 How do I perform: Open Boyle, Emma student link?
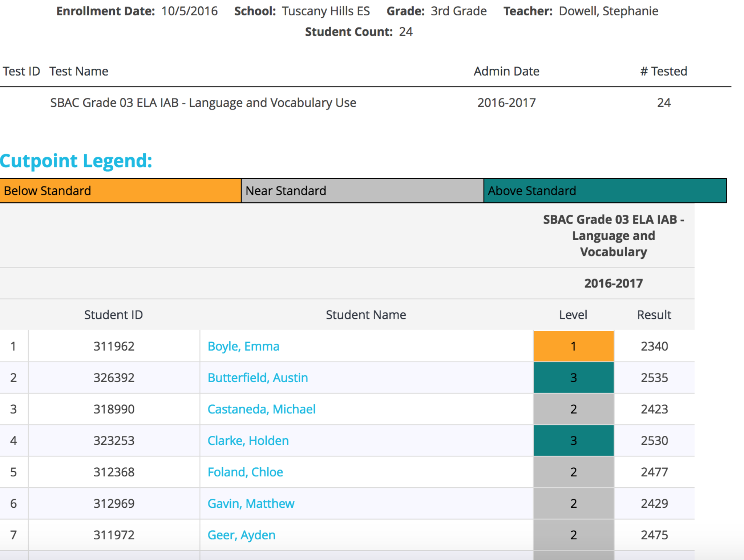243,346
